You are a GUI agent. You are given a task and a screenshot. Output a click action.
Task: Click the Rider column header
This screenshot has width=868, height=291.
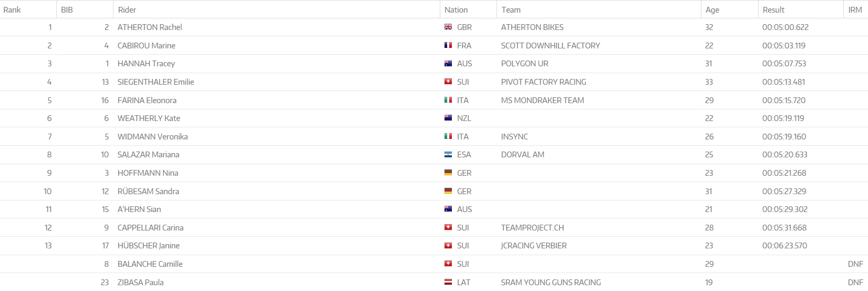[127, 10]
